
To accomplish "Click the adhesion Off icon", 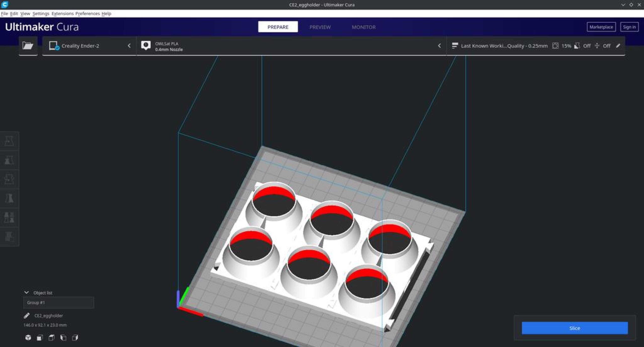I will click(597, 46).
